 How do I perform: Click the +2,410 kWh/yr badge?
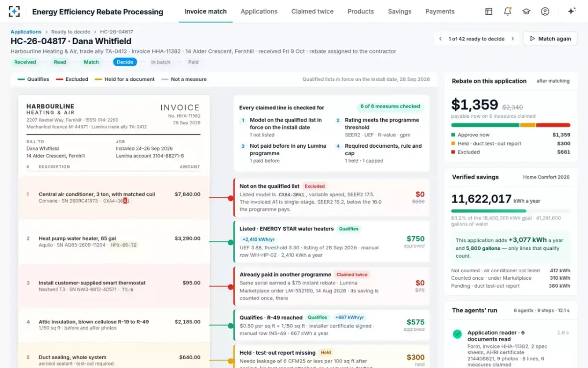point(258,239)
